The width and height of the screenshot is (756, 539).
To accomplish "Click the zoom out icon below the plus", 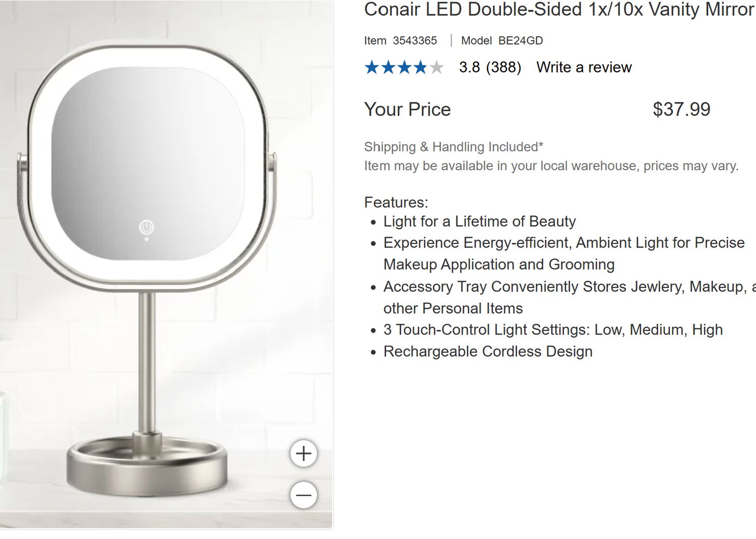I will click(303, 495).
